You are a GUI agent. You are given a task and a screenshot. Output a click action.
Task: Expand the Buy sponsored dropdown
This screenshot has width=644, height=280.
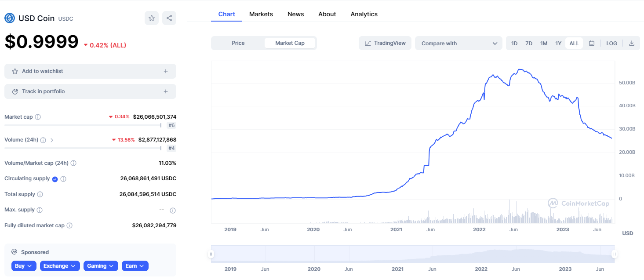[x=24, y=266]
